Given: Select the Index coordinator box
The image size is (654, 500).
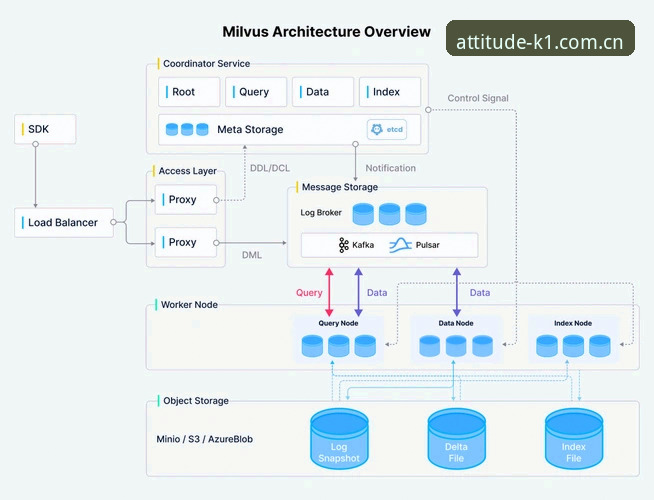Looking at the screenshot, I should (x=390, y=92).
